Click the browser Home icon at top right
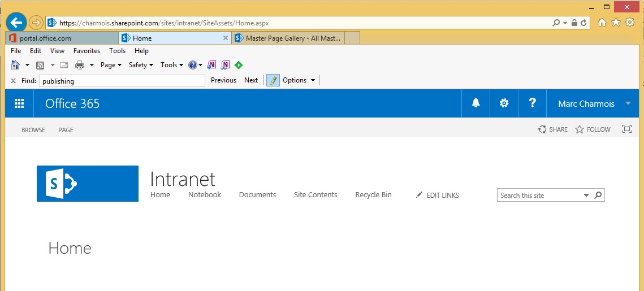The width and height of the screenshot is (644, 291). pos(602,23)
